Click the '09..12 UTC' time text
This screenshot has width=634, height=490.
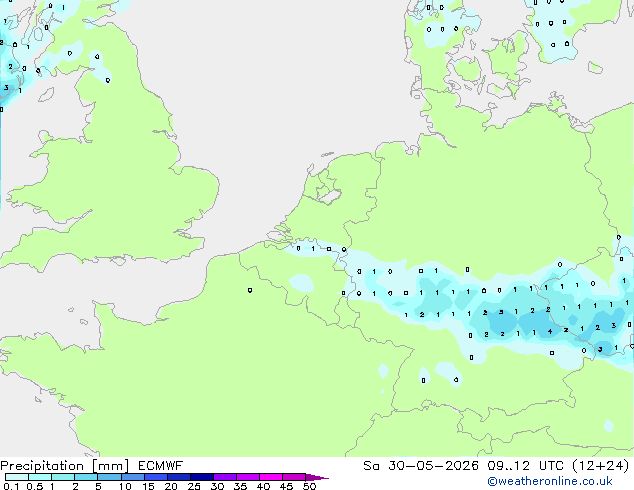pyautogui.click(x=525, y=466)
